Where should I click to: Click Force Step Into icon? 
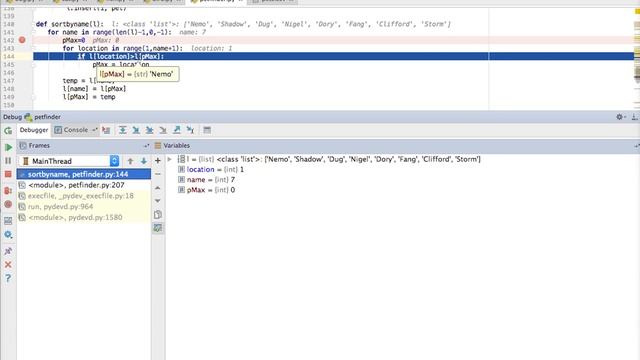[163, 130]
